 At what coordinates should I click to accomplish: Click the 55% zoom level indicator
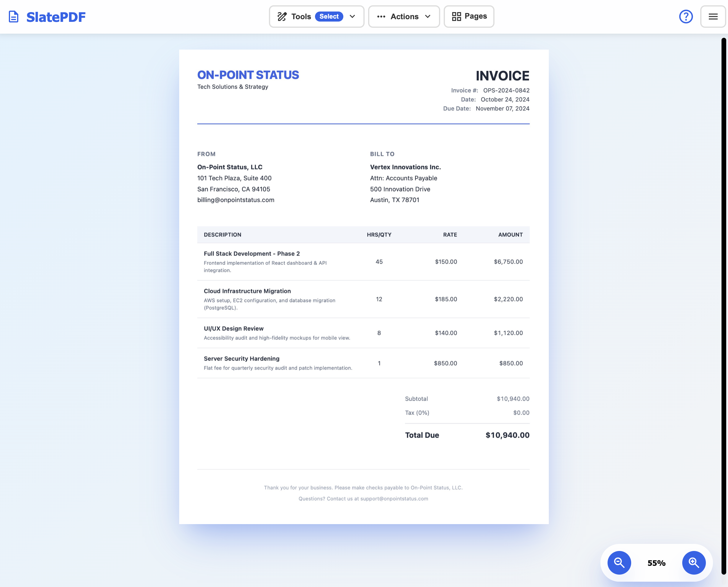click(x=656, y=563)
